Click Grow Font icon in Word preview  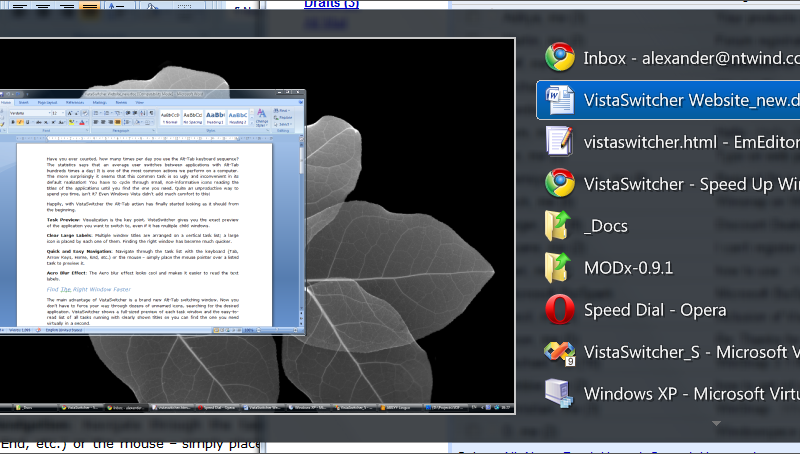[x=70, y=113]
